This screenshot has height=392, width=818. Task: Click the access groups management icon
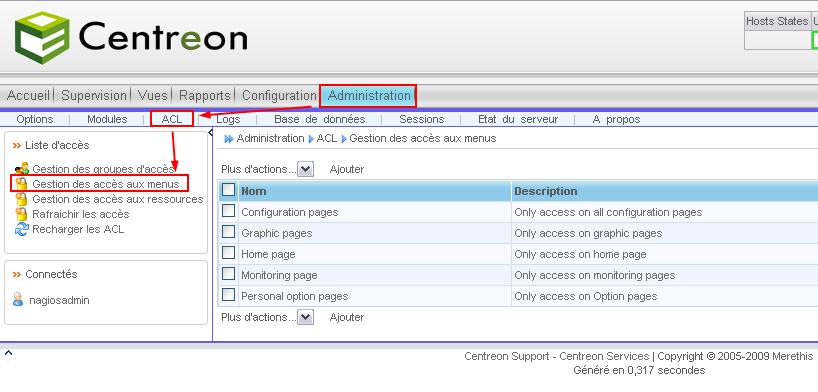click(x=21, y=169)
